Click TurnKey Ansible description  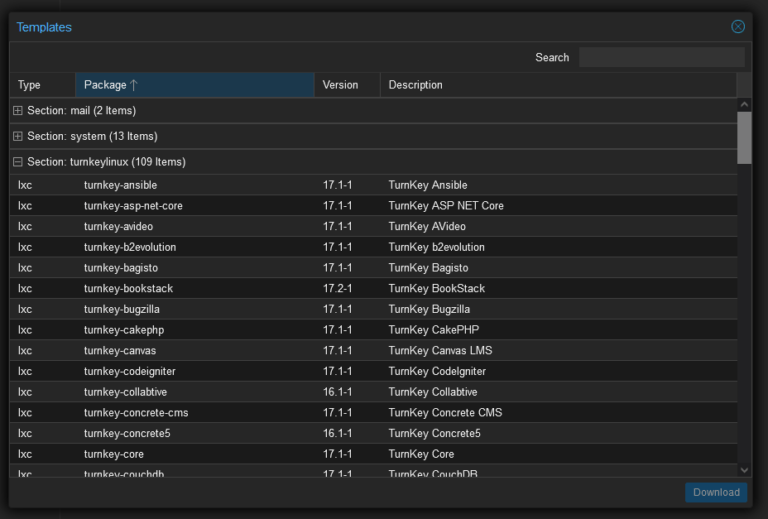click(428, 185)
